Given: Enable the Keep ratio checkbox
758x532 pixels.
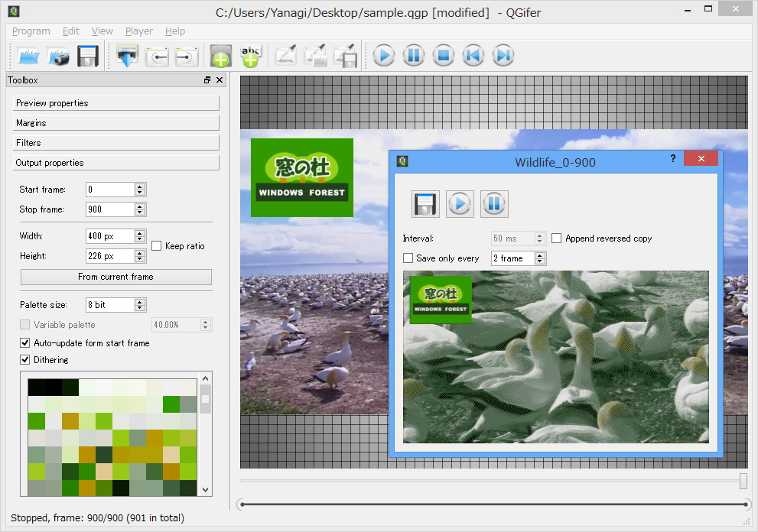Looking at the screenshot, I should tap(157, 246).
